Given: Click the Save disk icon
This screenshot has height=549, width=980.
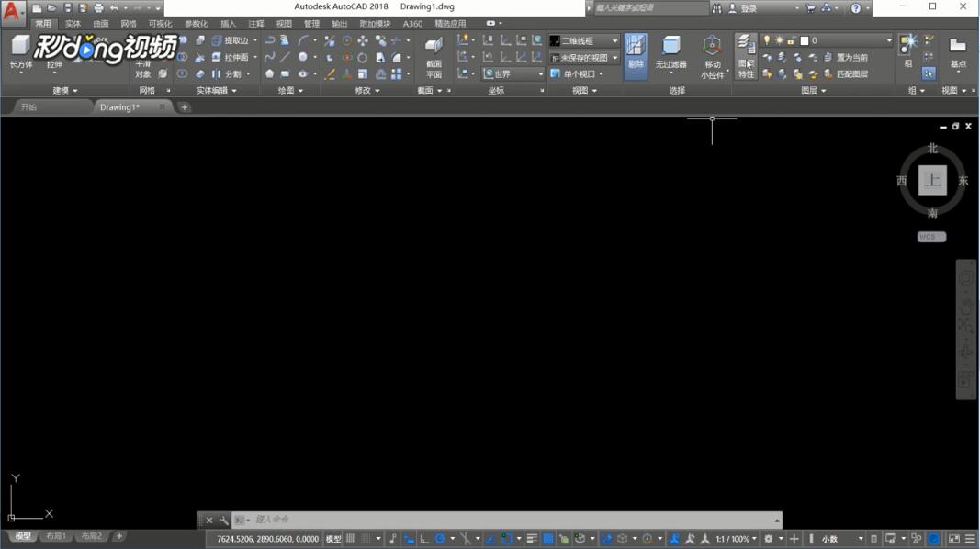Looking at the screenshot, I should (67, 8).
